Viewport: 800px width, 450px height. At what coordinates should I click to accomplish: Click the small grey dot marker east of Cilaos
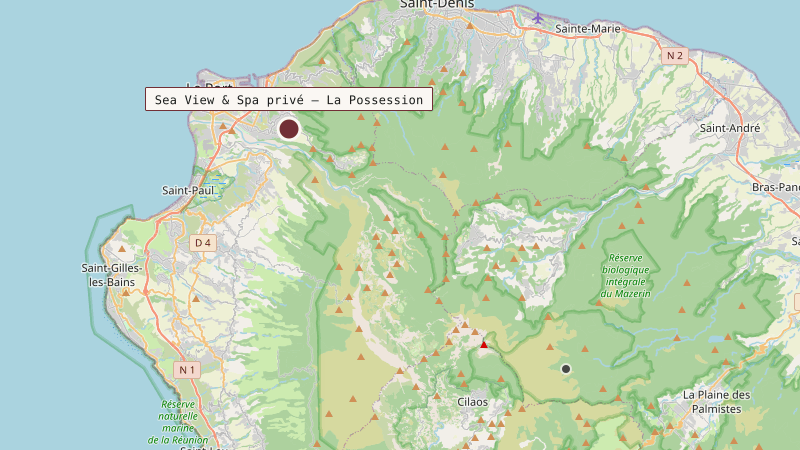566,369
